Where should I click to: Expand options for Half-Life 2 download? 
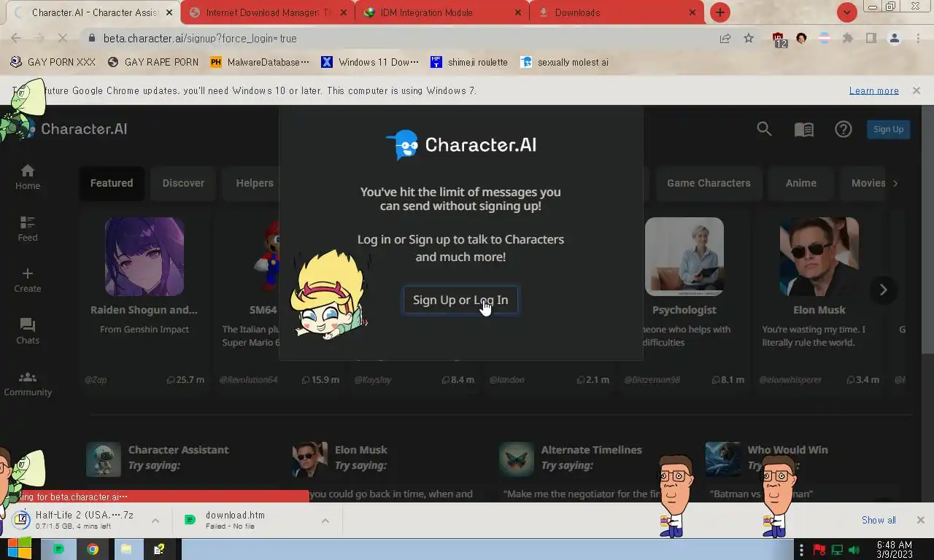pyautogui.click(x=155, y=521)
